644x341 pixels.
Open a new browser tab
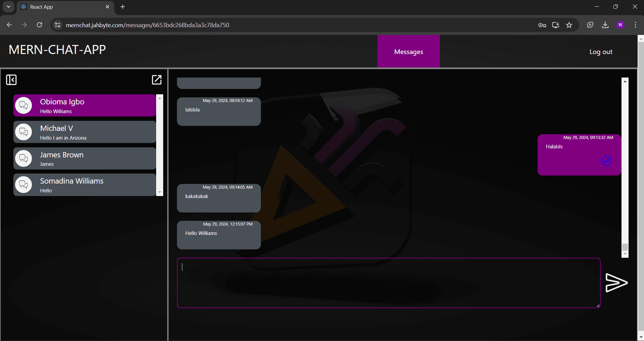pyautogui.click(x=123, y=7)
